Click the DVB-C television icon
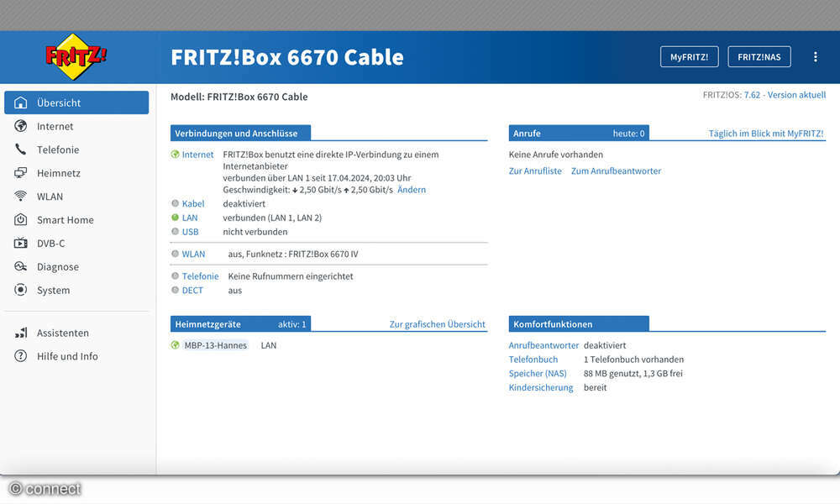This screenshot has width=840, height=504. tap(19, 243)
